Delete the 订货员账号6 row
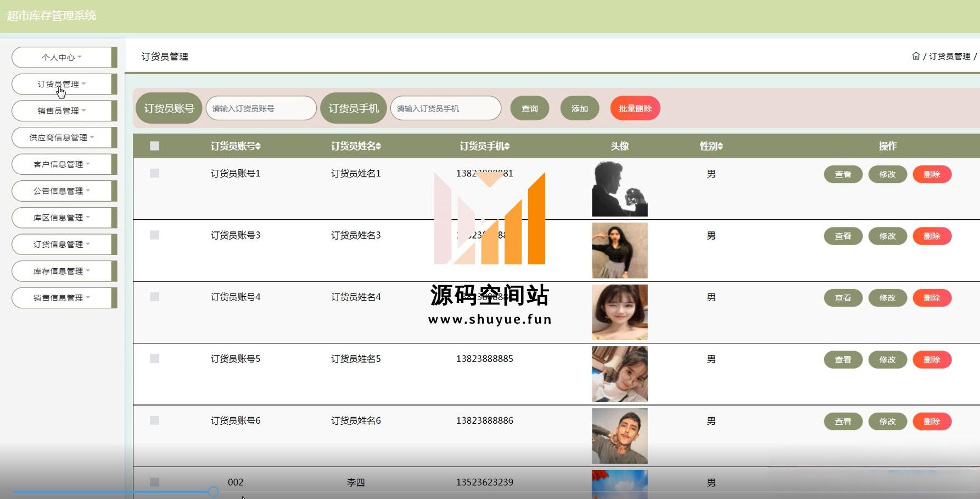The image size is (980, 499). (x=932, y=422)
